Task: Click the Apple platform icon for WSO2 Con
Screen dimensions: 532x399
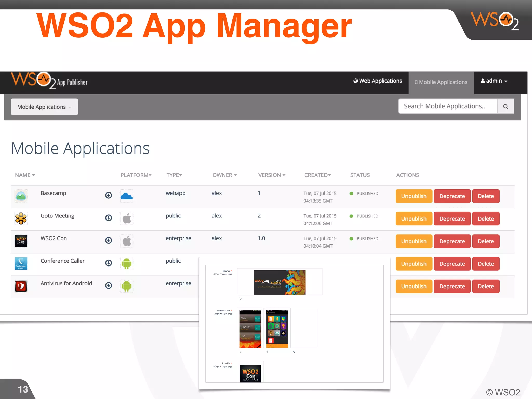Action: [x=127, y=241]
